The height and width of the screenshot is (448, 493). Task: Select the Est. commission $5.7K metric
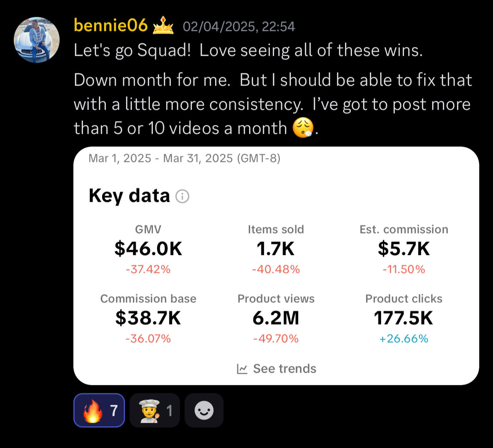click(x=404, y=248)
